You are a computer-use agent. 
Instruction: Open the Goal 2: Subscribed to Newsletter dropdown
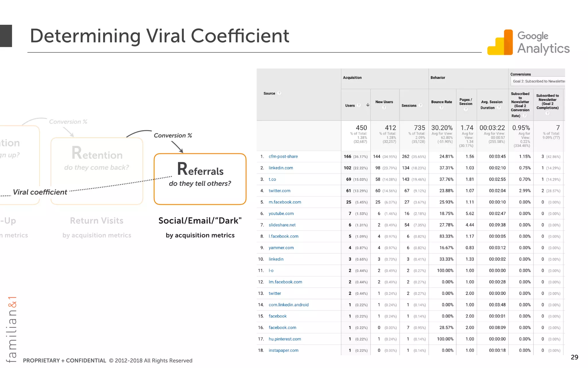coord(538,81)
